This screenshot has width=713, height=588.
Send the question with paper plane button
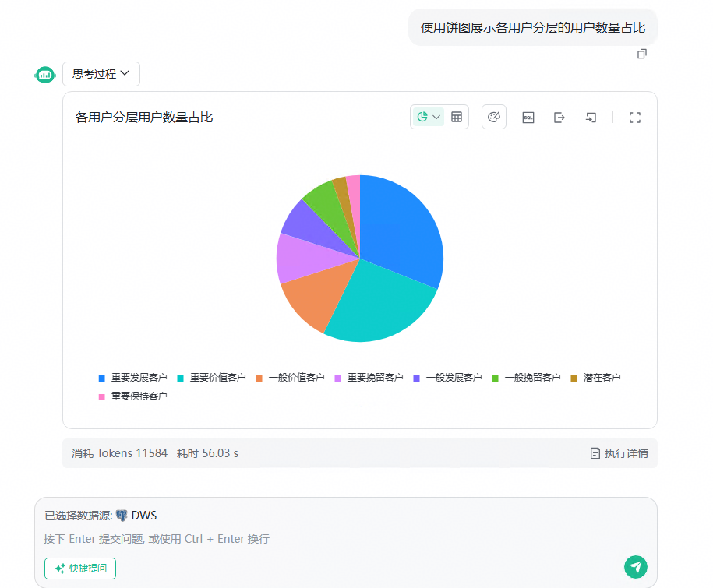[x=635, y=567]
